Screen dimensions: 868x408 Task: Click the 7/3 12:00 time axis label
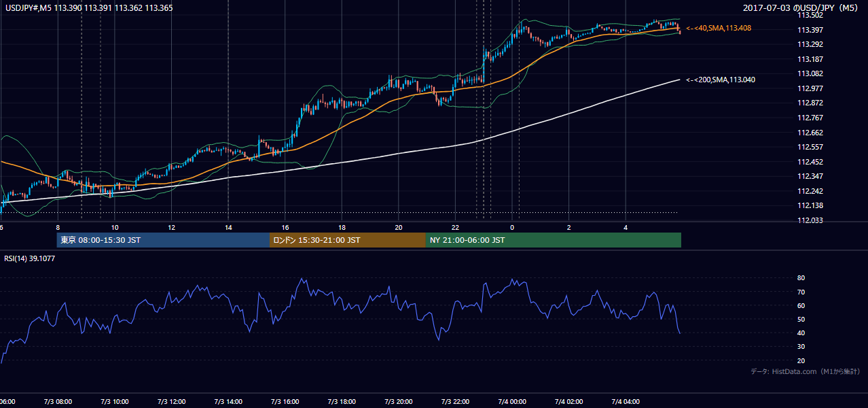[172, 401]
